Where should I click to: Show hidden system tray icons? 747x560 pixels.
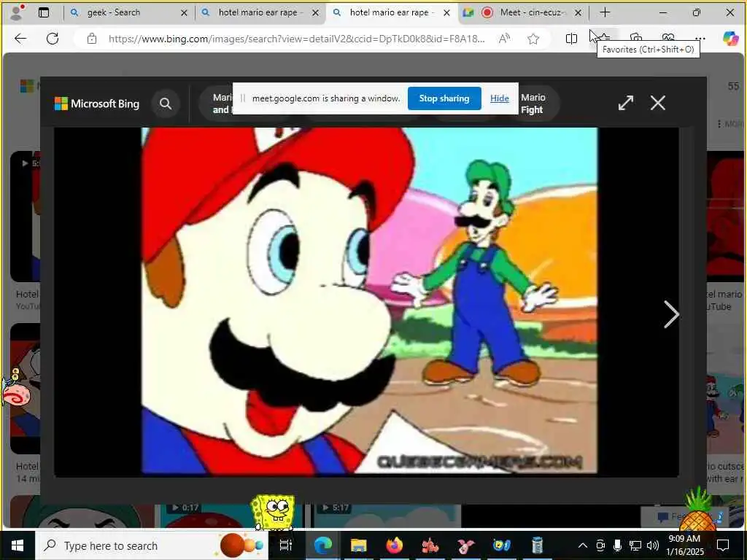click(x=582, y=545)
